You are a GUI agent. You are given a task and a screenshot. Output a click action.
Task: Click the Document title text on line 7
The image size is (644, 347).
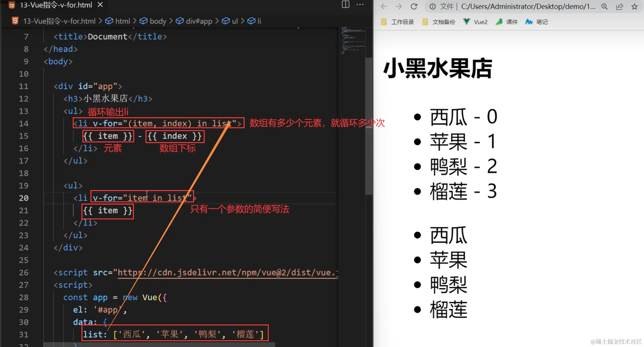[x=107, y=37]
